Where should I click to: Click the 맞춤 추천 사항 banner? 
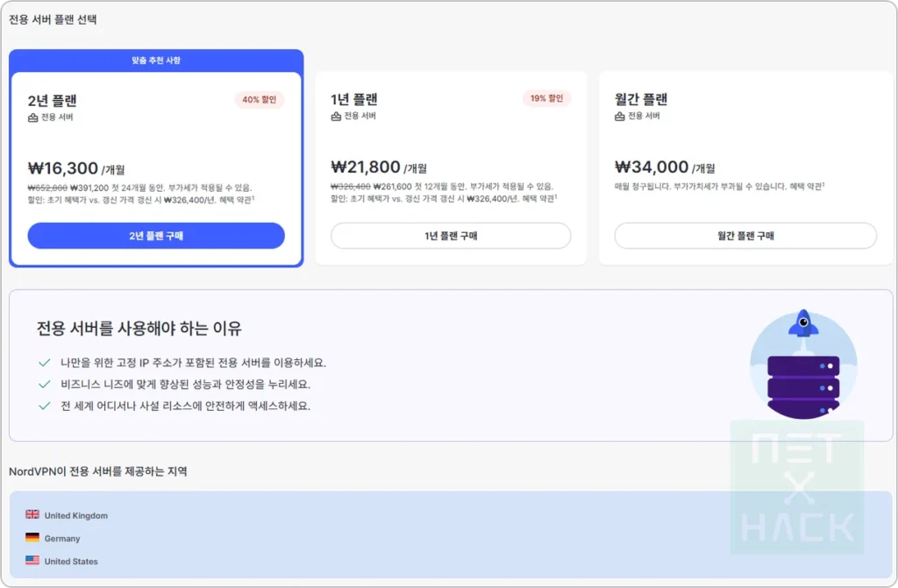[x=156, y=60]
